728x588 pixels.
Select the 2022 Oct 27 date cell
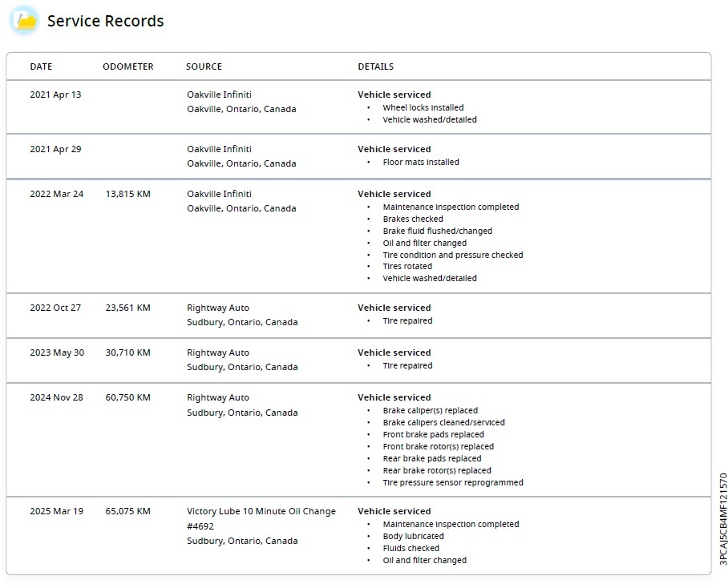[x=55, y=308]
